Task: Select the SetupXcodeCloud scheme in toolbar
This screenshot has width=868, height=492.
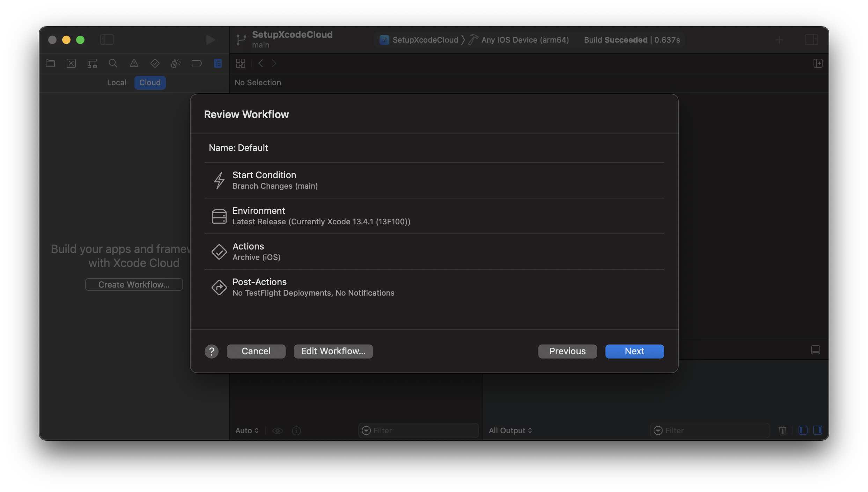Action: 419,40
